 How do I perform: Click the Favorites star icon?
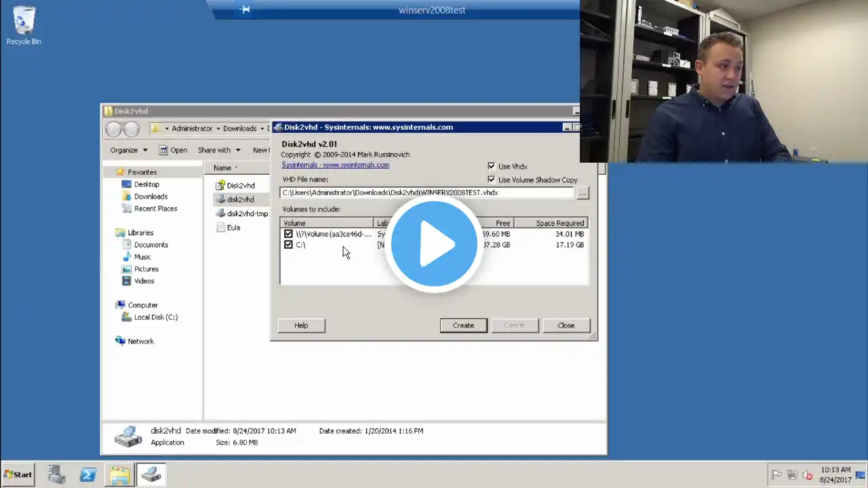[120, 172]
